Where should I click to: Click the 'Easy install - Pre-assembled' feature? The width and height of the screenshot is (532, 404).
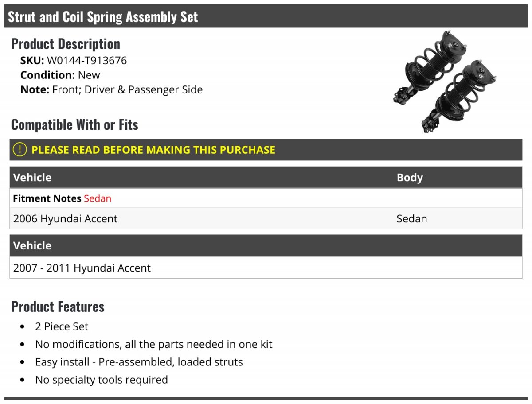tap(139, 362)
